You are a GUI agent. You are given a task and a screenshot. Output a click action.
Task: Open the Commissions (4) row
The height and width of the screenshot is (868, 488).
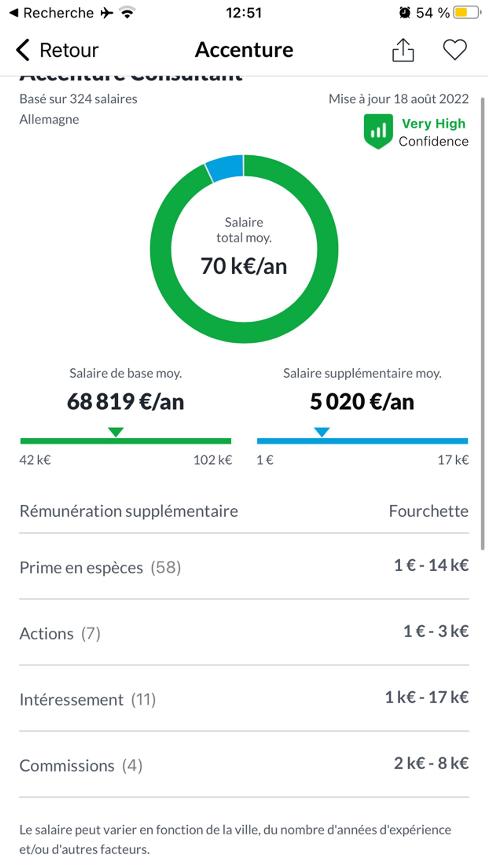[x=244, y=765]
